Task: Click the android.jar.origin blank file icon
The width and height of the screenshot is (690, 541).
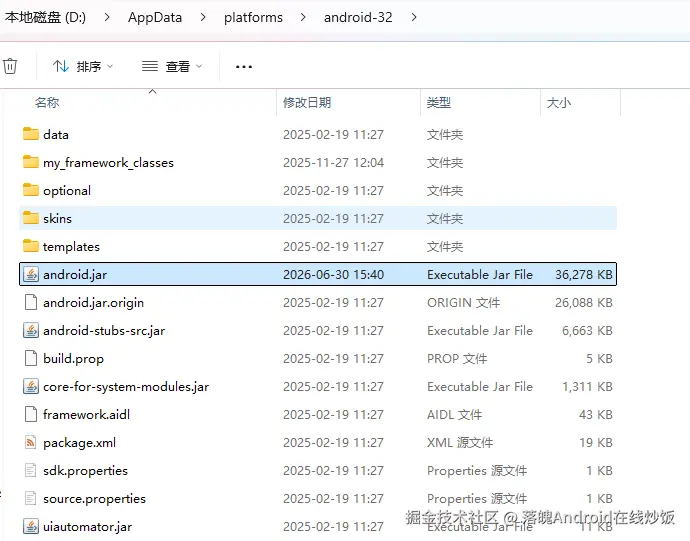Action: click(x=30, y=302)
